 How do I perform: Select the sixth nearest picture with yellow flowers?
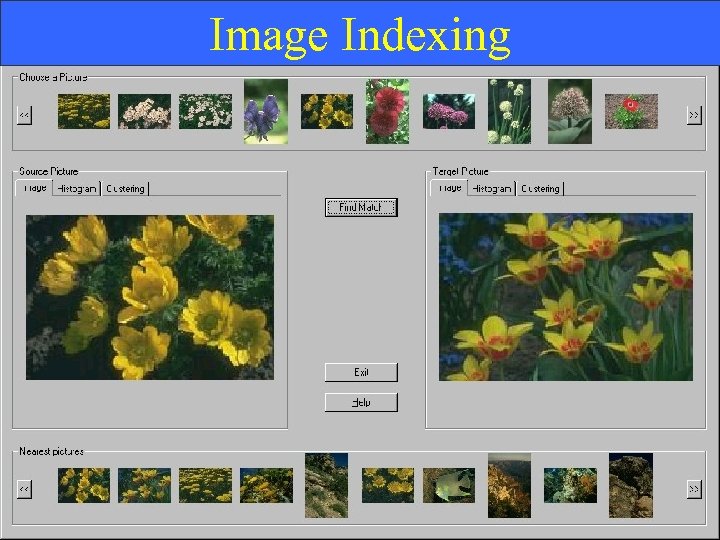pos(388,485)
